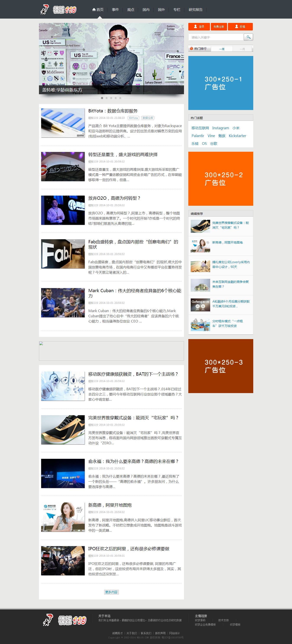Open the BitYota article pen-and-chart thumbnail
Viewport: 292px width, 644px height.
[63, 123]
